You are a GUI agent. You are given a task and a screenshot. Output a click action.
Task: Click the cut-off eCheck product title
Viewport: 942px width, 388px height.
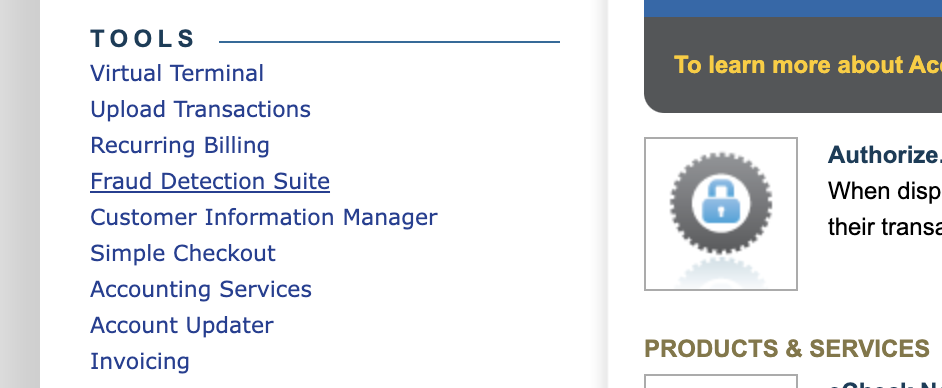(884, 384)
